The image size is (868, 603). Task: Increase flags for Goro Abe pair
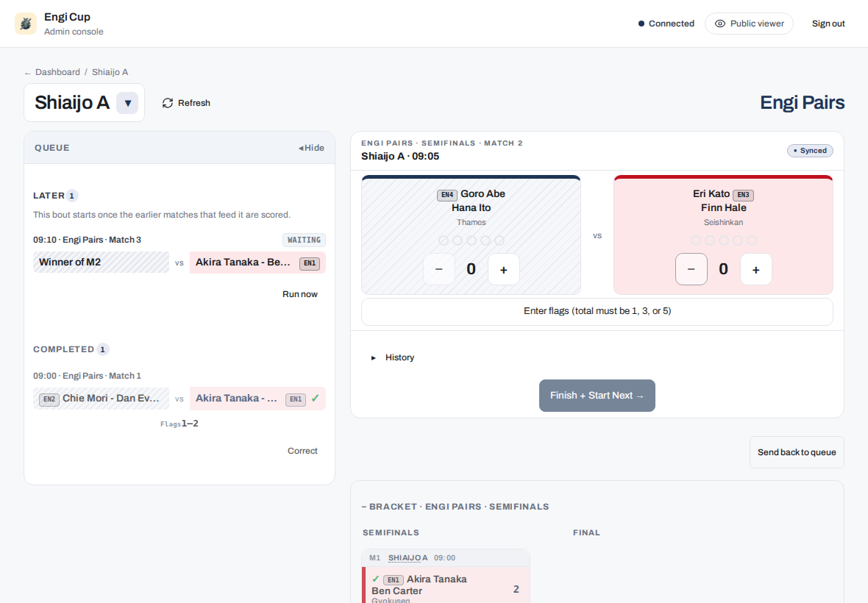coord(504,269)
